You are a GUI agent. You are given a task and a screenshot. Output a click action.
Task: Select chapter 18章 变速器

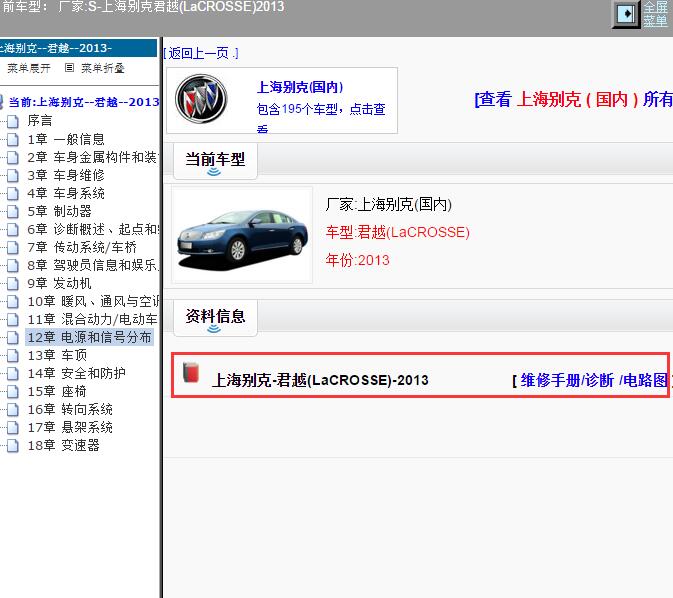coord(64,446)
